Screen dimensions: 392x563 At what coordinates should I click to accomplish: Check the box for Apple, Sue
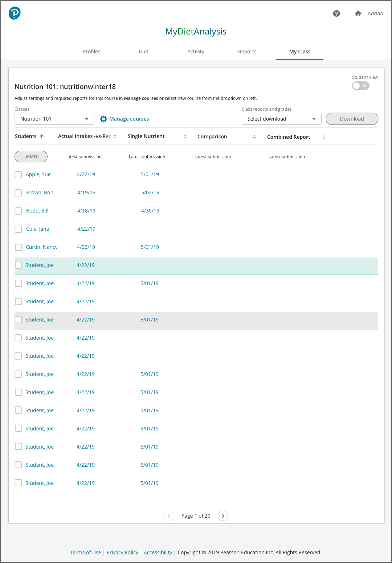[x=18, y=175]
